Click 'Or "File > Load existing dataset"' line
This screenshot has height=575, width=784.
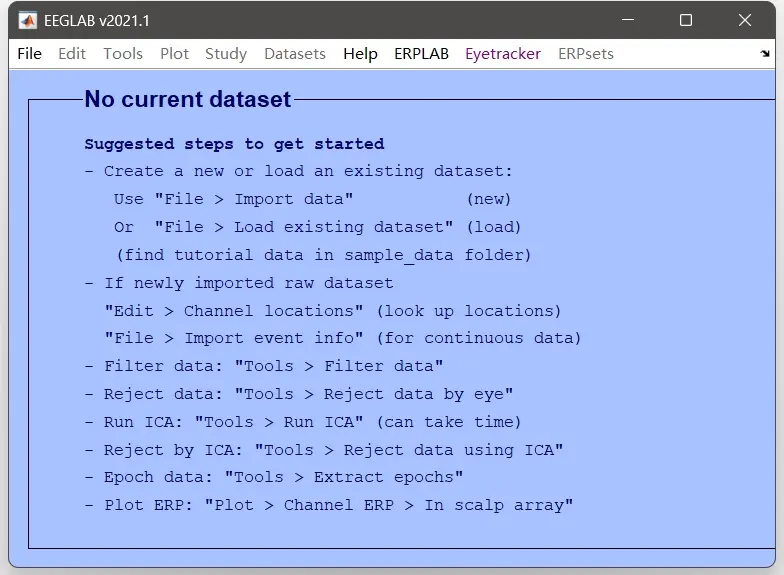point(317,228)
